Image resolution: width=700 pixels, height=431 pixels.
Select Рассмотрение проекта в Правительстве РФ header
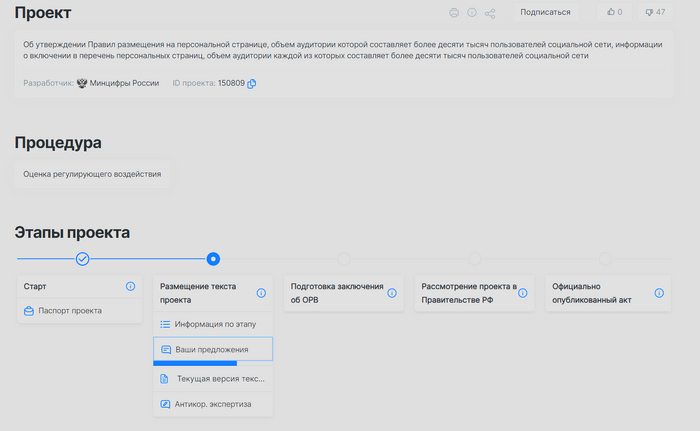click(475, 293)
